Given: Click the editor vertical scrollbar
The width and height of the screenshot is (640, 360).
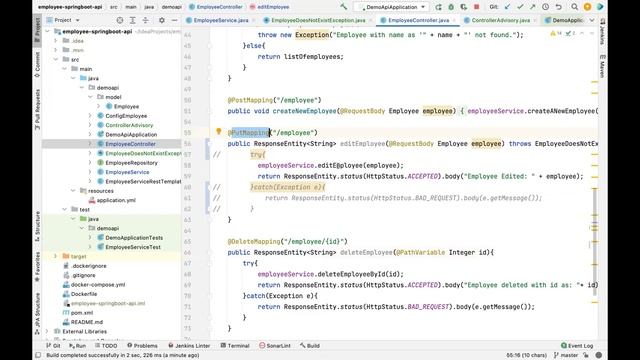Looking at the screenshot, I should (x=595, y=241).
